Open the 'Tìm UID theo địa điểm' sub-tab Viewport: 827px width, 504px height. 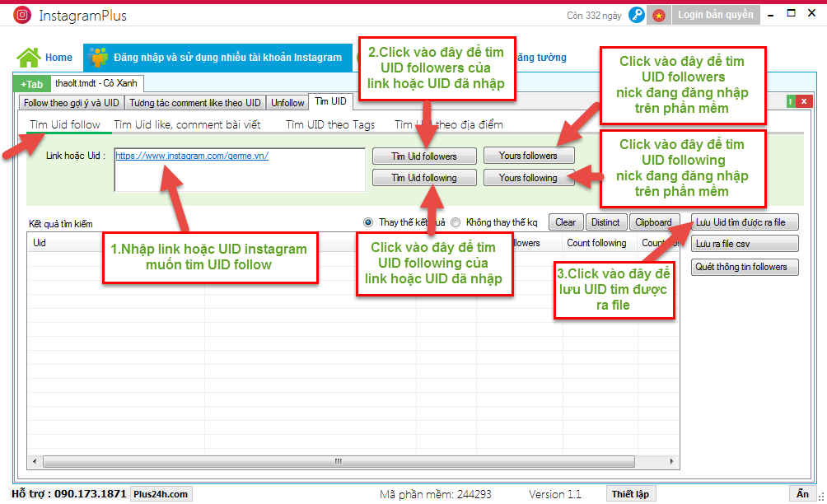click(449, 125)
